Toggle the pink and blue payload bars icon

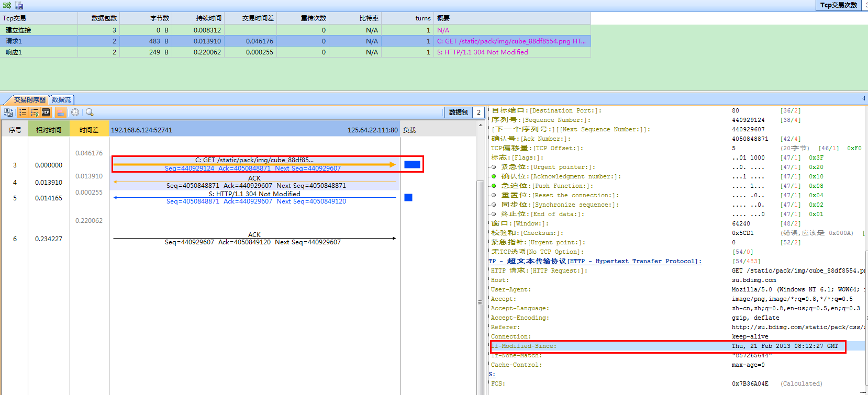tap(61, 112)
